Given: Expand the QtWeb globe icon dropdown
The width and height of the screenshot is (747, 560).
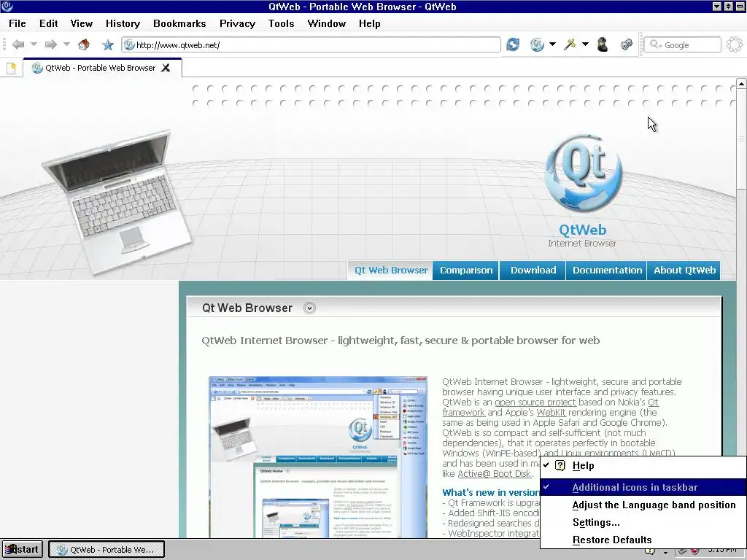Looking at the screenshot, I should click(x=552, y=44).
